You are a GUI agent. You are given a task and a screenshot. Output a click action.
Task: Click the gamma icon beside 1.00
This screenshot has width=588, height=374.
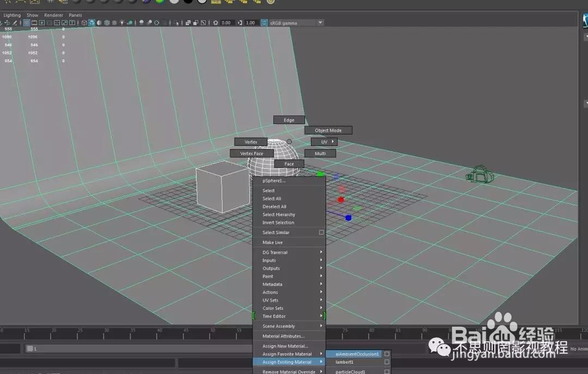(x=240, y=23)
